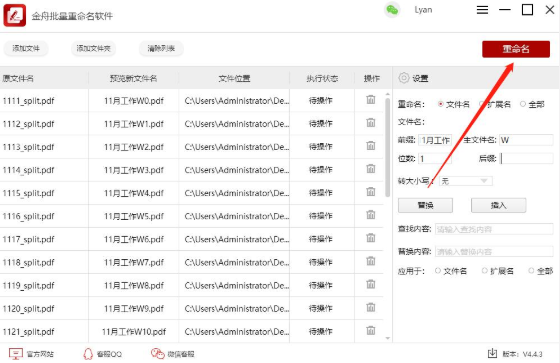560x363 pixels.
Task: Click preview name 11月工作W0.pdf
Action: (134, 101)
